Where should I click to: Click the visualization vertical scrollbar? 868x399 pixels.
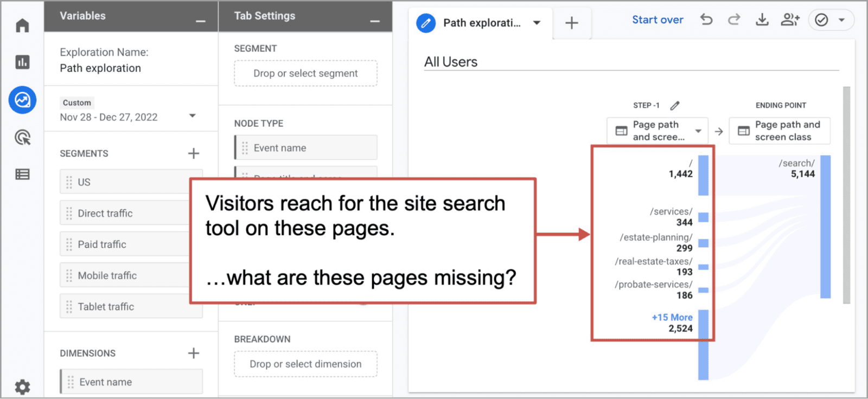pos(847,195)
